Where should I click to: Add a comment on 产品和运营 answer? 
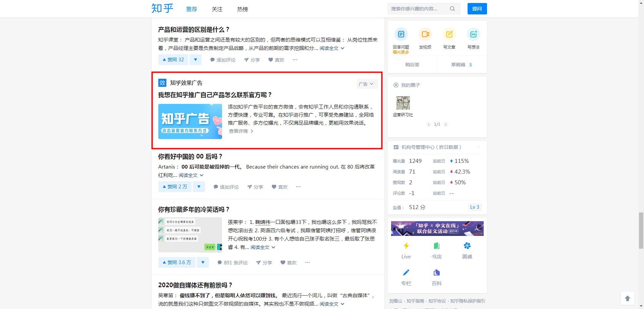pyautogui.click(x=223, y=60)
